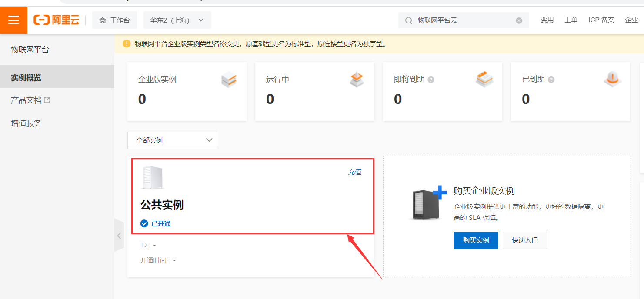Expand the 华东2（上海） region dropdown
Screen dimensions: 644x299
pos(177,20)
